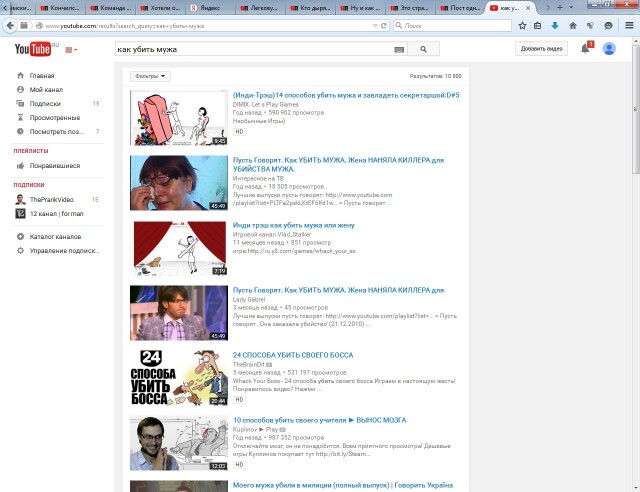Open the Firefox downloads arrow icon
Image resolution: width=640 pixels, height=492 pixels.
coord(555,25)
